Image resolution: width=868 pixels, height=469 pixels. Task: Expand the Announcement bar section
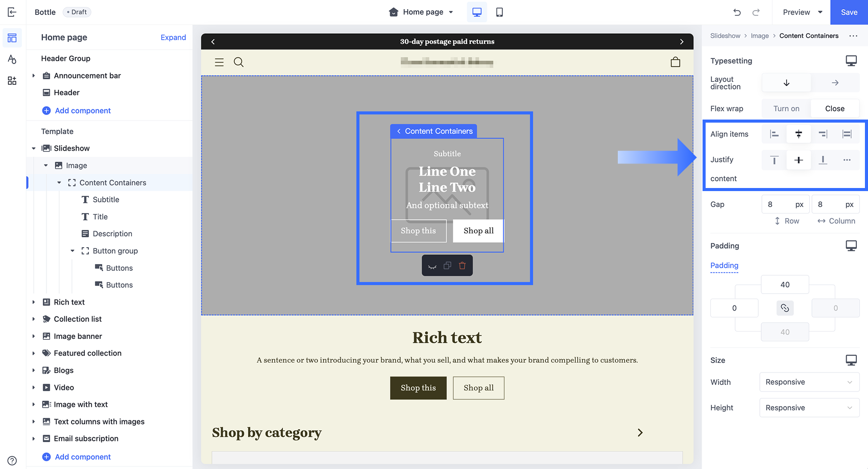(34, 76)
